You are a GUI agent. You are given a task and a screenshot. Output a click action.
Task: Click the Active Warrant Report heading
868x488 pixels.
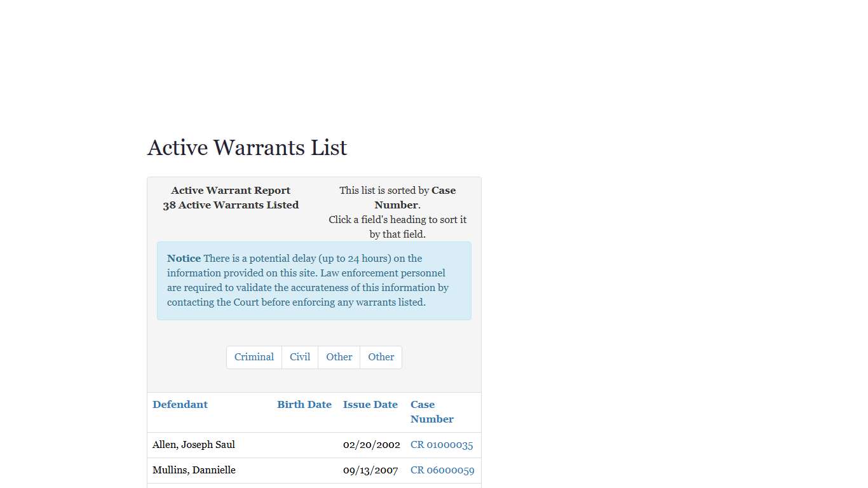pos(231,190)
